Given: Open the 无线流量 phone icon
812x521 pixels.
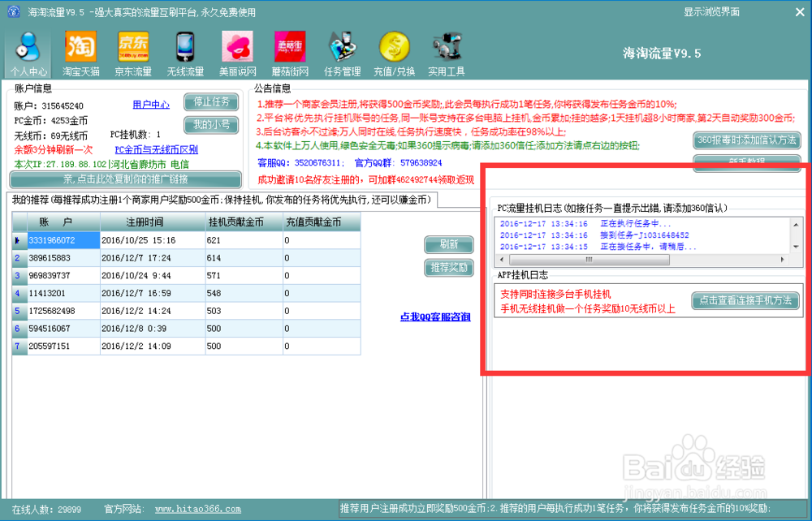Looking at the screenshot, I should tap(185, 54).
